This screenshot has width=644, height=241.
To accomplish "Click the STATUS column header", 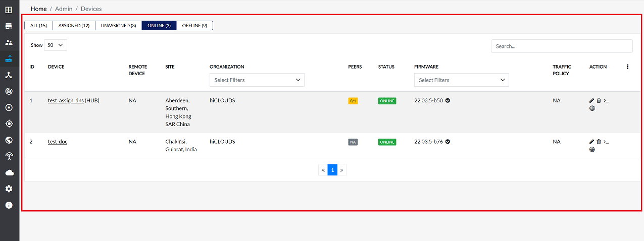I will 386,67.
